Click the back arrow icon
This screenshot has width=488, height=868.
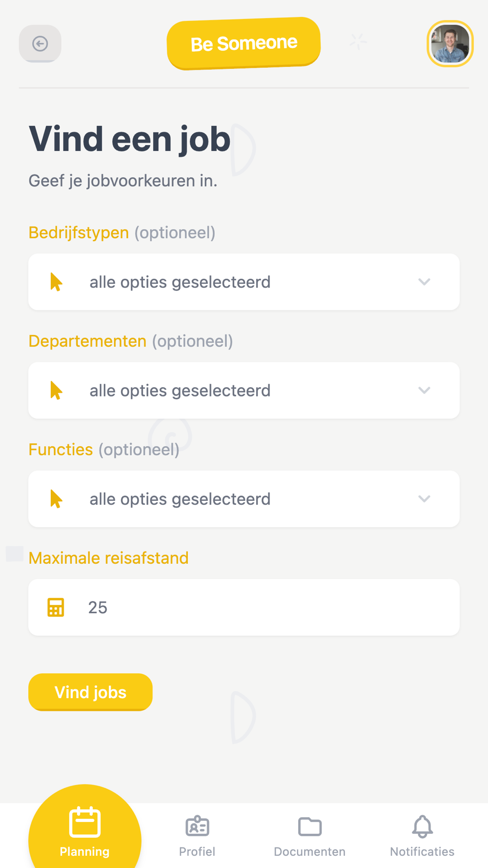point(40,44)
